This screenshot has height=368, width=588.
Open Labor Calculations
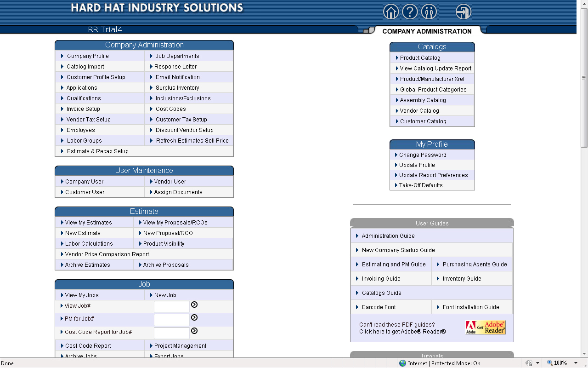89,244
